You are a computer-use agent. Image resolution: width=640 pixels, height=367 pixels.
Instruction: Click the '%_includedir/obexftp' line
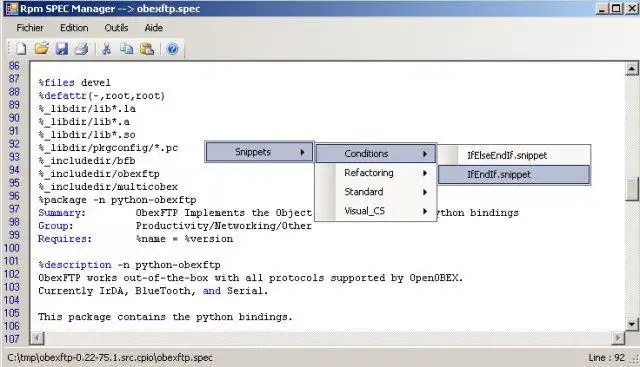pos(99,174)
